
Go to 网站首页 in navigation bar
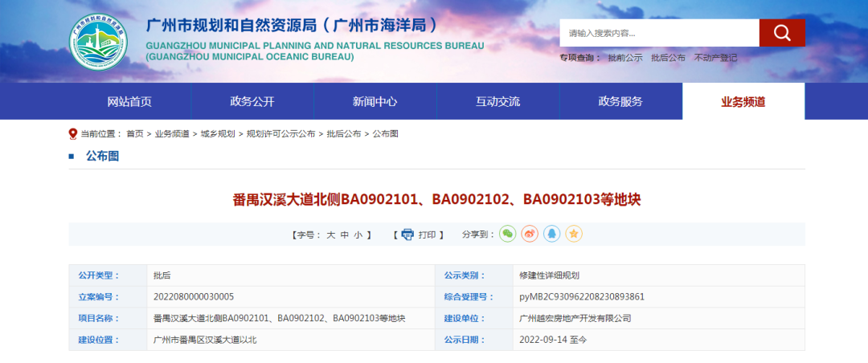tap(129, 101)
